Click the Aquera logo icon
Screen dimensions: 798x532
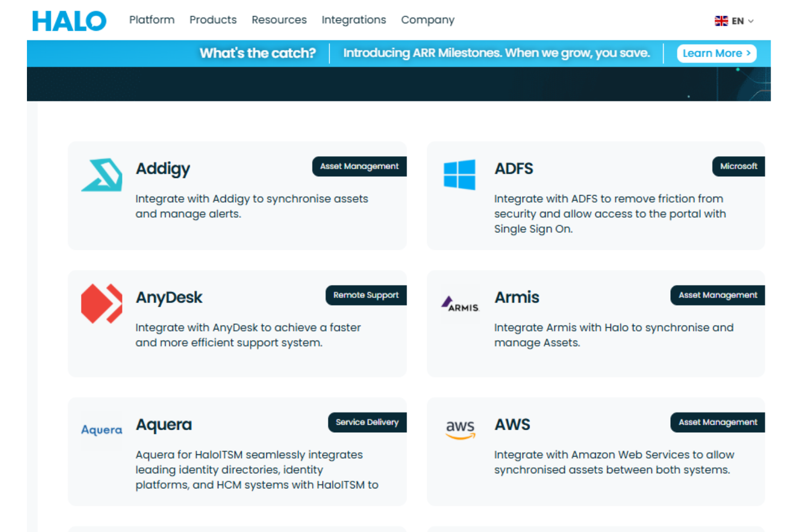click(x=101, y=430)
